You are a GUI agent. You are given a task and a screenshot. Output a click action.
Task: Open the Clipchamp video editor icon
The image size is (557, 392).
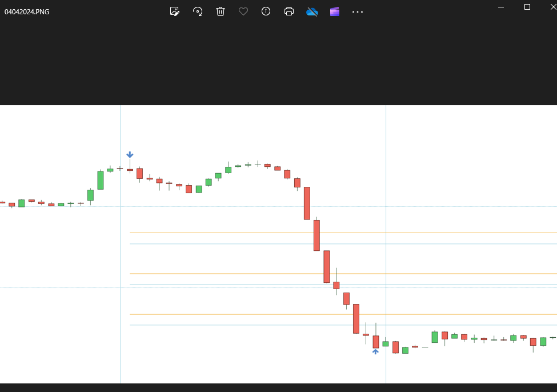tap(335, 11)
